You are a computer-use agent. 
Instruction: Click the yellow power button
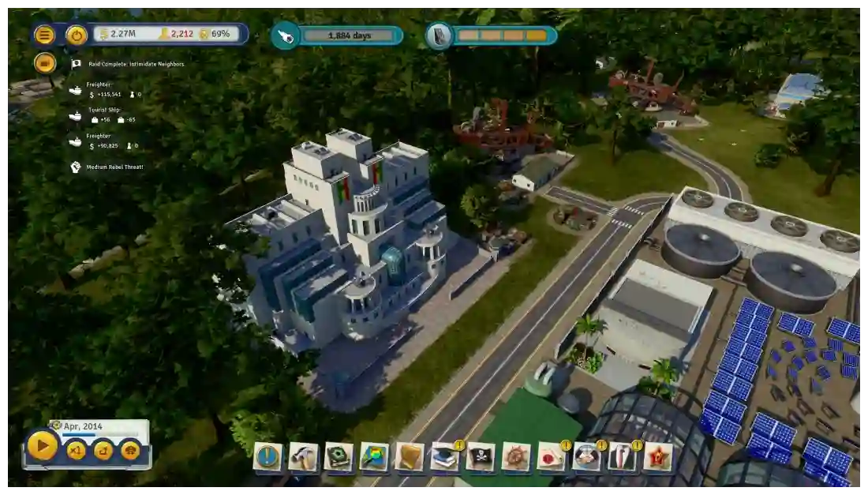point(77,36)
